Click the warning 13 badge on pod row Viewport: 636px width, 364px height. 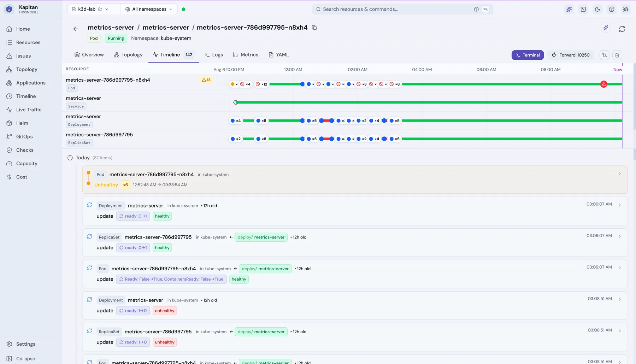[x=206, y=80]
